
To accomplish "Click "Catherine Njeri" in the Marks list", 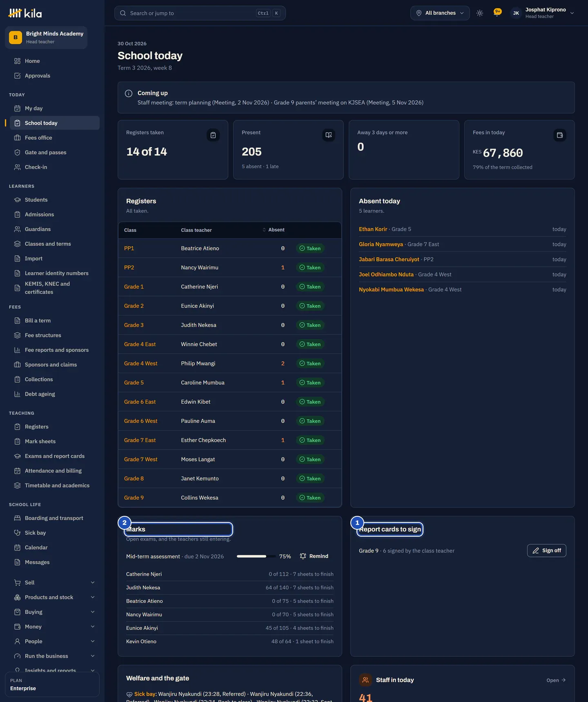I will tap(144, 574).
